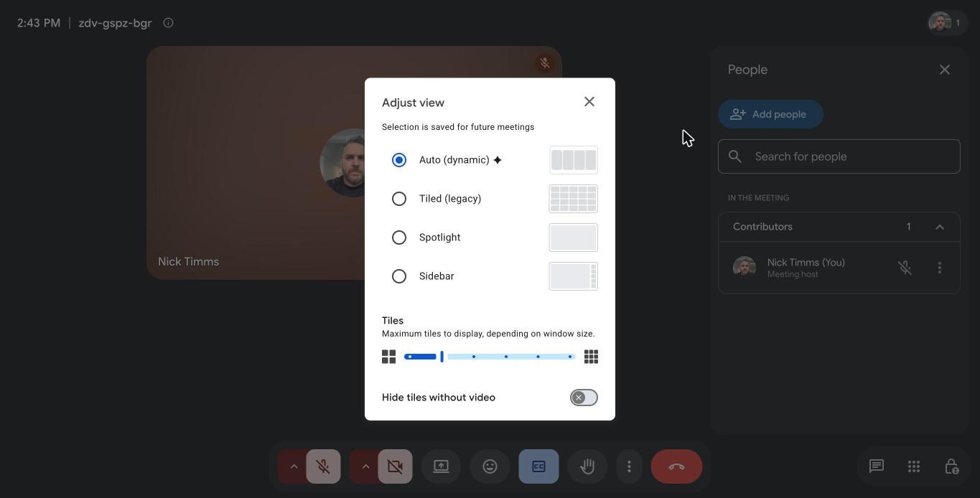Click Nick Timms avatar in contributors list

tap(745, 268)
